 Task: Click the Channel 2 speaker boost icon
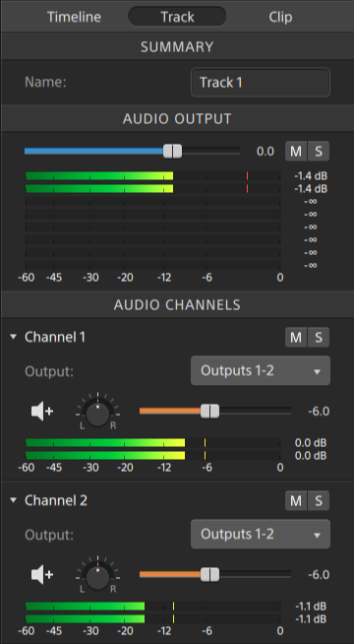(42, 575)
